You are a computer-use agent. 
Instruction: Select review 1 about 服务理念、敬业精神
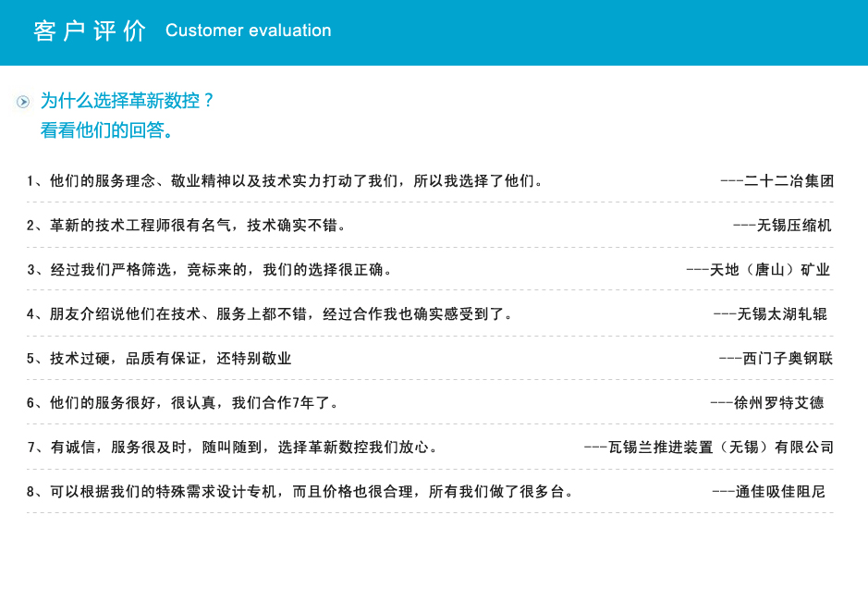(x=286, y=181)
